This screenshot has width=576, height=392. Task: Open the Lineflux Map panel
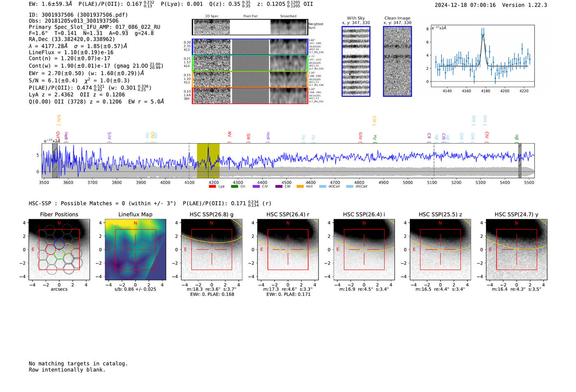135,249
